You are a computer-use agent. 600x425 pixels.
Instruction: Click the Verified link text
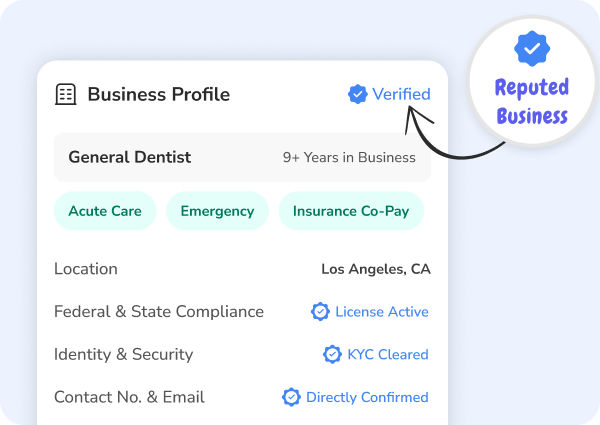point(401,94)
